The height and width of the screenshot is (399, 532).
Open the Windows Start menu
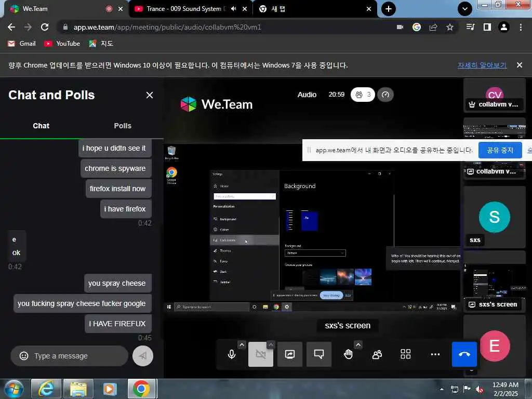point(14,389)
